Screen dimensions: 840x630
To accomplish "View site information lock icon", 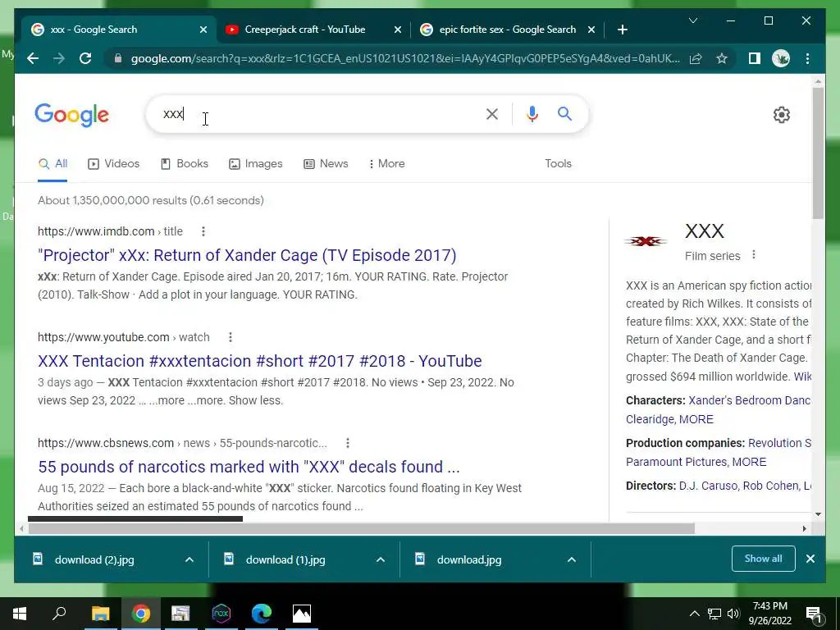I will pyautogui.click(x=118, y=58).
